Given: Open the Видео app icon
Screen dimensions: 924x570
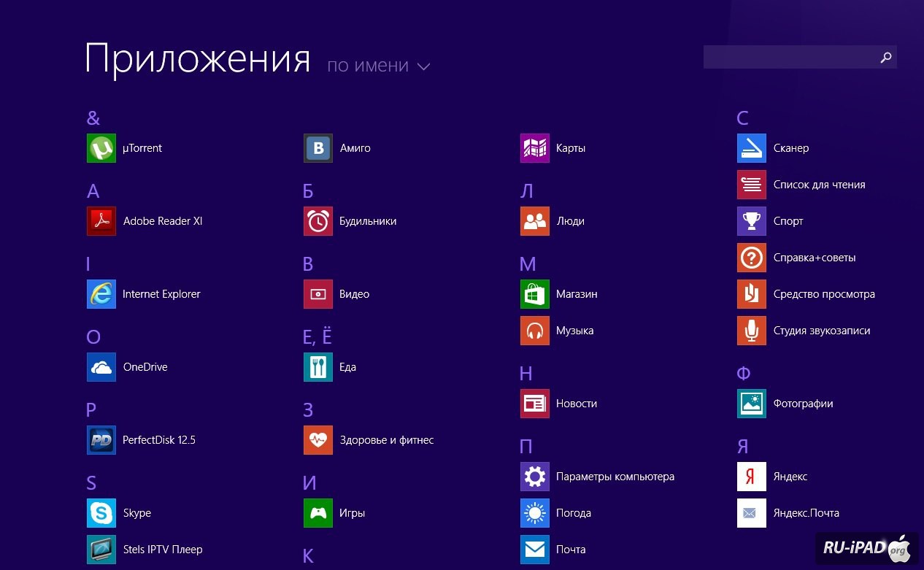Looking at the screenshot, I should (318, 294).
